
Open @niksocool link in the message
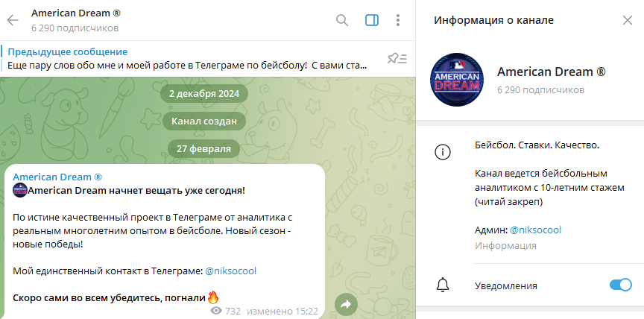[230, 271]
